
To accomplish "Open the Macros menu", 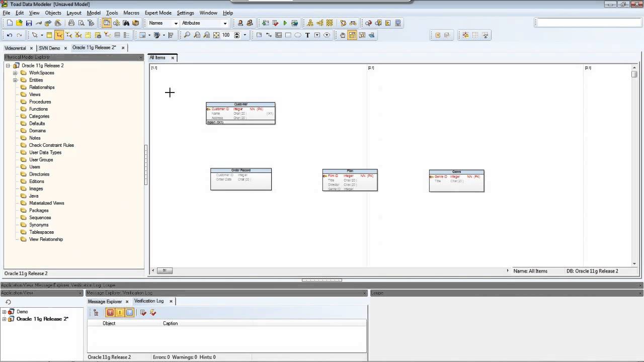I will coord(131,13).
